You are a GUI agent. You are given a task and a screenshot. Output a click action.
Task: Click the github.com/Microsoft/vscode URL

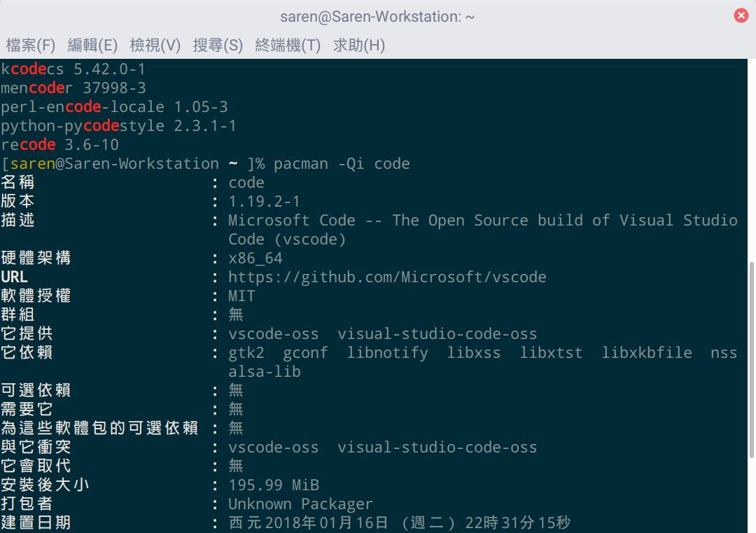387,277
